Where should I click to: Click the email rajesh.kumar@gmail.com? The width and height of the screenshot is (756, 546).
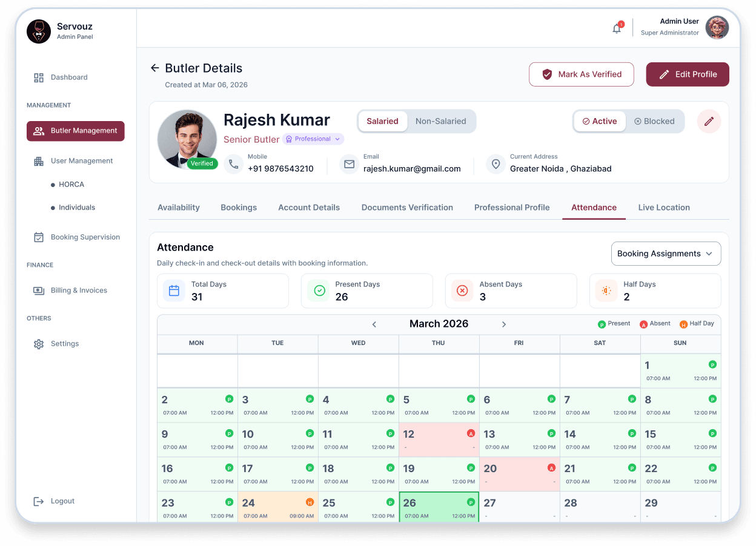tap(412, 169)
